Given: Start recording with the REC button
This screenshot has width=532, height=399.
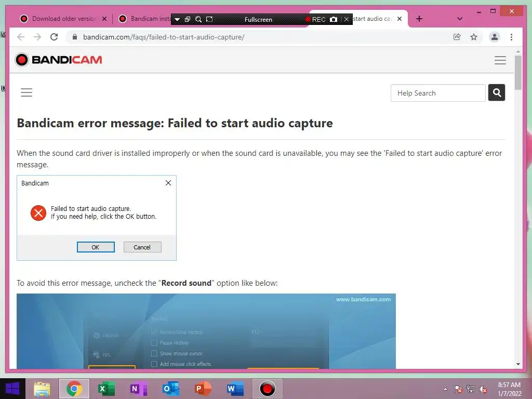Looking at the screenshot, I should pyautogui.click(x=315, y=20).
